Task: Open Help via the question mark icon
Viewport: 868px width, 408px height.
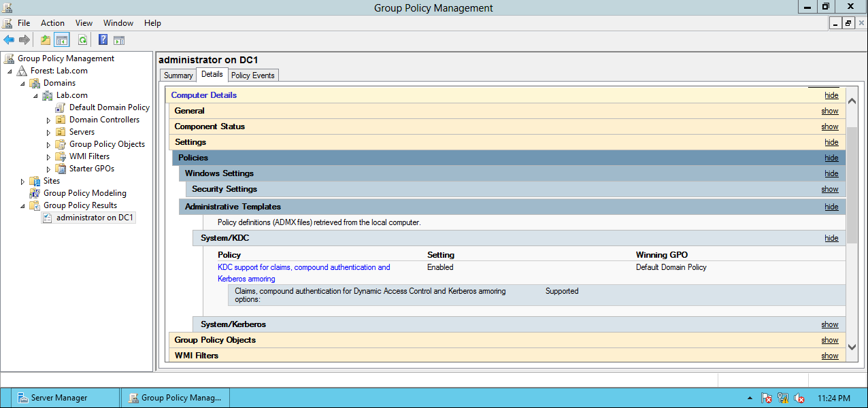Action: (102, 39)
